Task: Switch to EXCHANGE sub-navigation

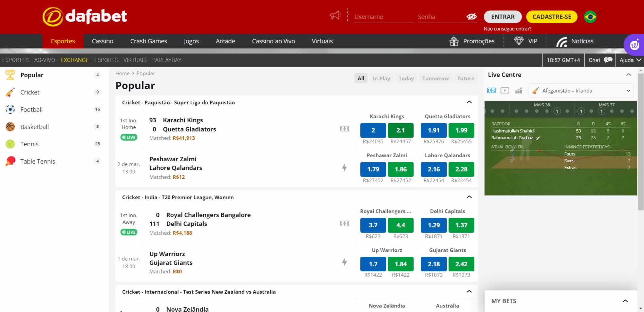Action: (75, 60)
